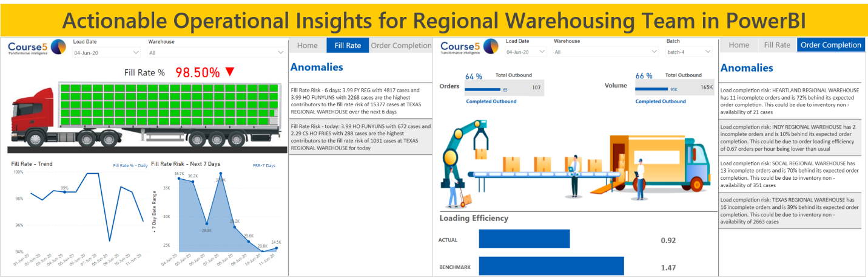
Task: Select the 'Fill Rate Risk - 6 days' anomaly card
Action: coord(361,101)
